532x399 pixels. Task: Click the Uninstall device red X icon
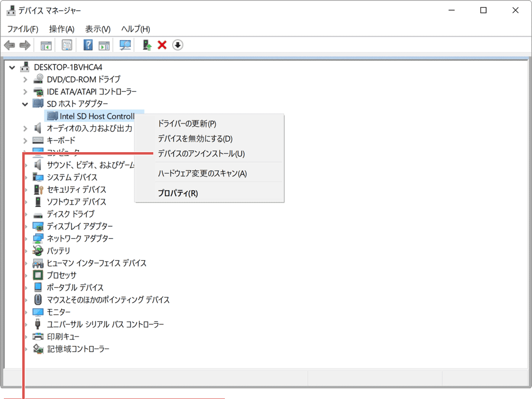pos(162,44)
